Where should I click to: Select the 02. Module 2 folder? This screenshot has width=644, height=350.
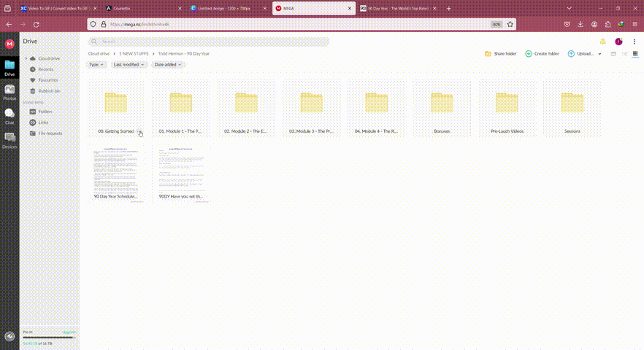[246, 108]
